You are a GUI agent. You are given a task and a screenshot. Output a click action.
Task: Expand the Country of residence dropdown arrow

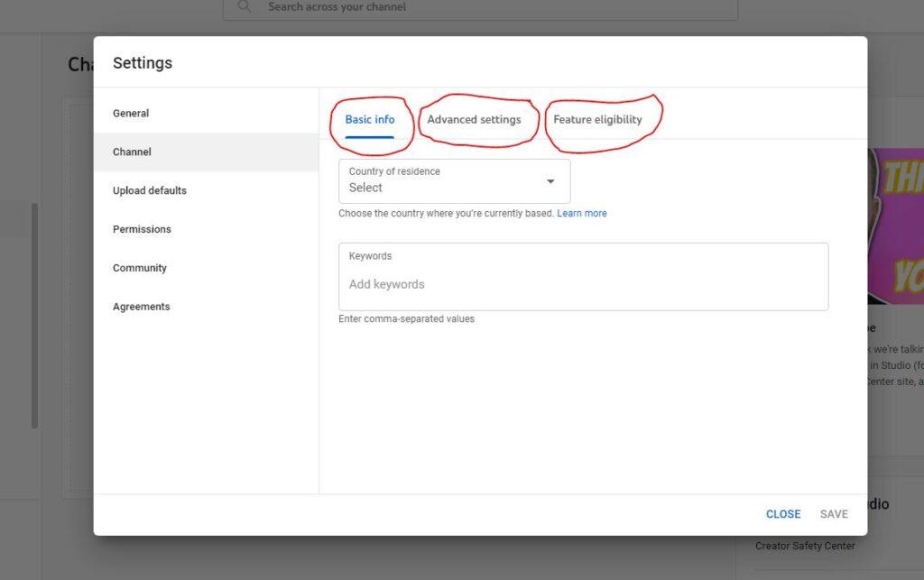coord(550,182)
